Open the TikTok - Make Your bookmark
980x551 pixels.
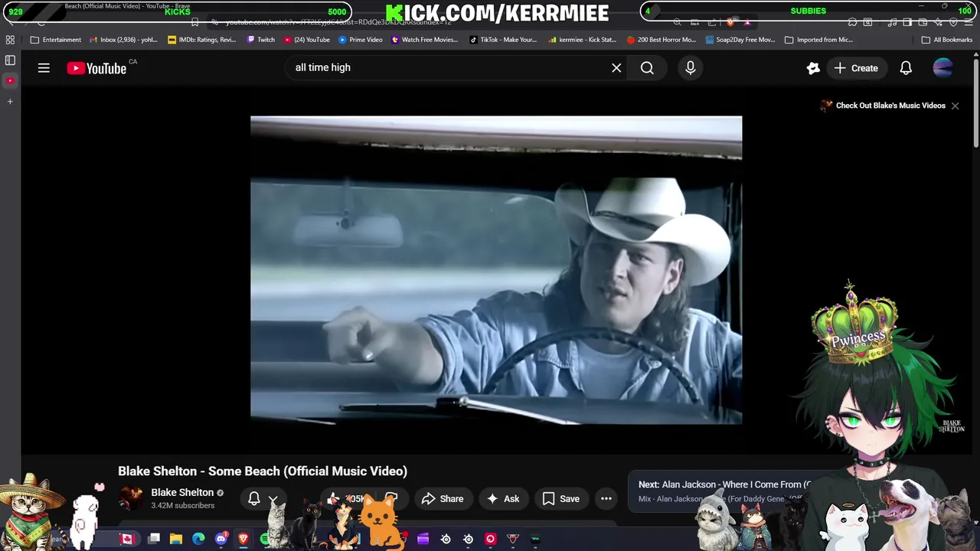pos(503,40)
